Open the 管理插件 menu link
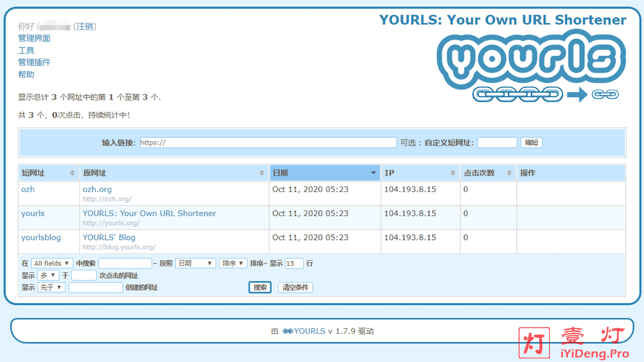 (x=34, y=62)
